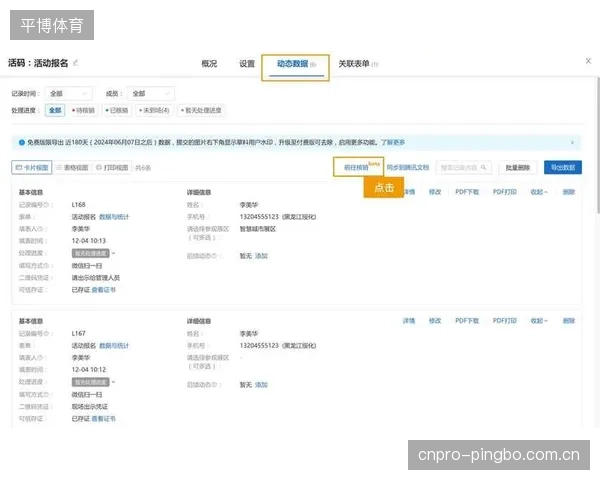Click 查看证书 in L168 card
600x480 pixels.
tap(103, 290)
